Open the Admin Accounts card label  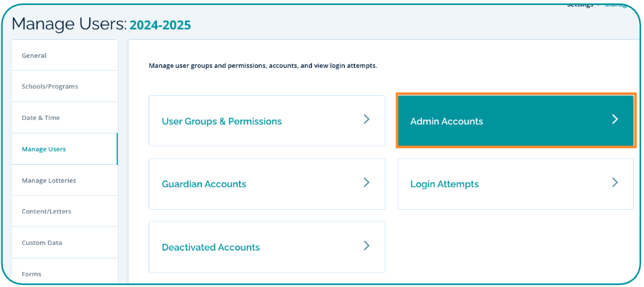coord(446,121)
